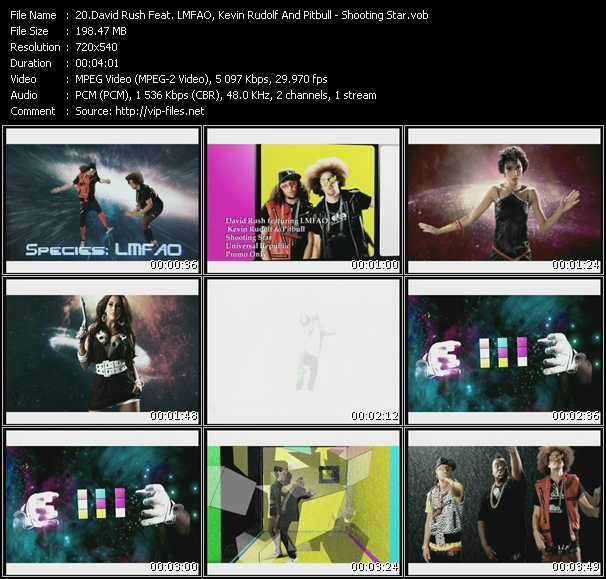
Task: Click the '00:01:00' timestamp overlay
Action: (375, 265)
